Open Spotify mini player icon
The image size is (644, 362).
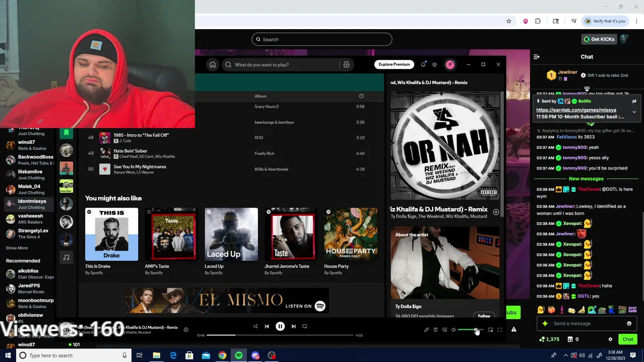coord(491,330)
